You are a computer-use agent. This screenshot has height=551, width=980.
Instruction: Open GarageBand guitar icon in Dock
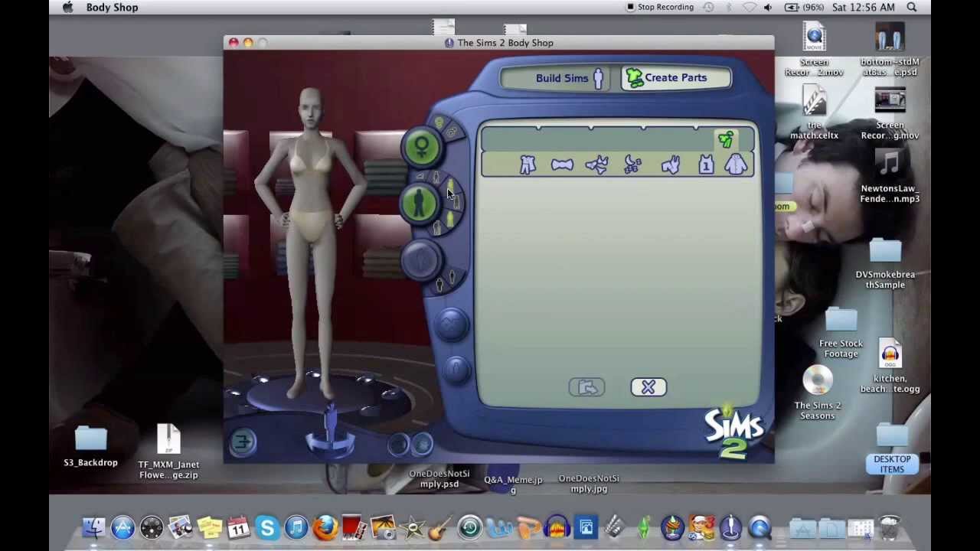(441, 528)
